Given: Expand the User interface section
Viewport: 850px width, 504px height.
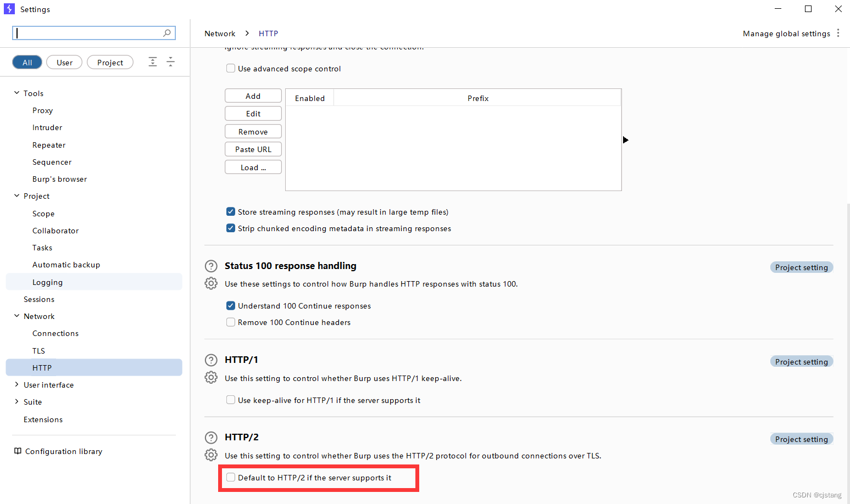Looking at the screenshot, I should [16, 384].
